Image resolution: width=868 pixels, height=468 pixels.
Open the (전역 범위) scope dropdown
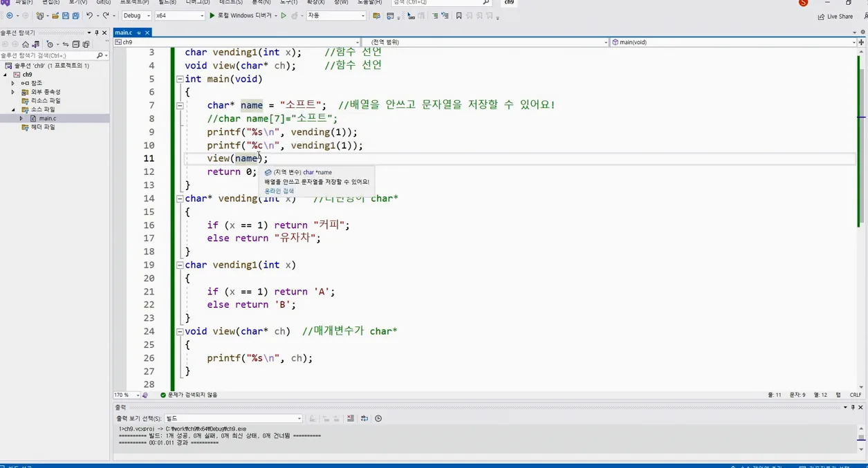click(x=486, y=42)
